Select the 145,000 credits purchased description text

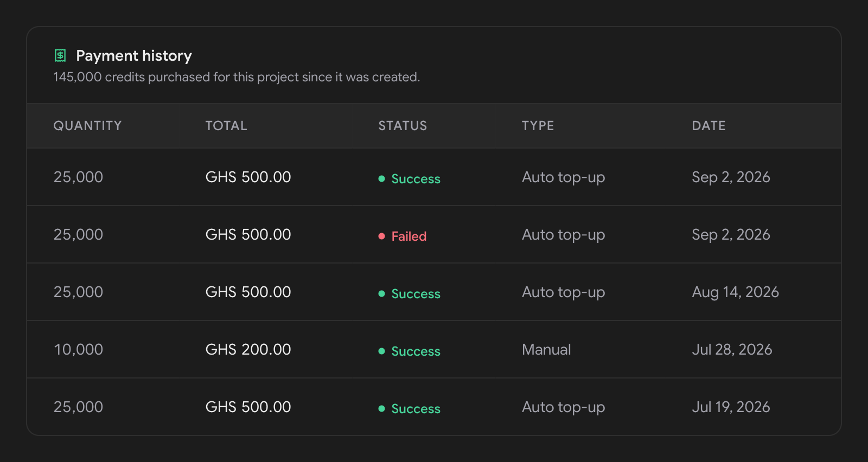point(237,77)
